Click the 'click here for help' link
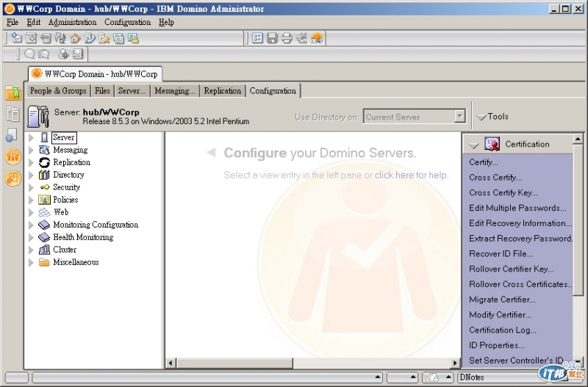 [x=412, y=175]
